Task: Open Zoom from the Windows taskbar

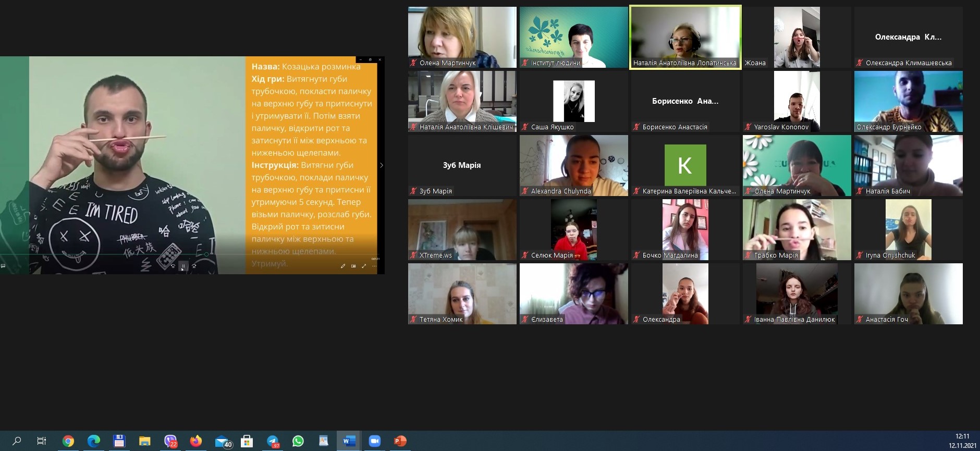Action: click(374, 441)
